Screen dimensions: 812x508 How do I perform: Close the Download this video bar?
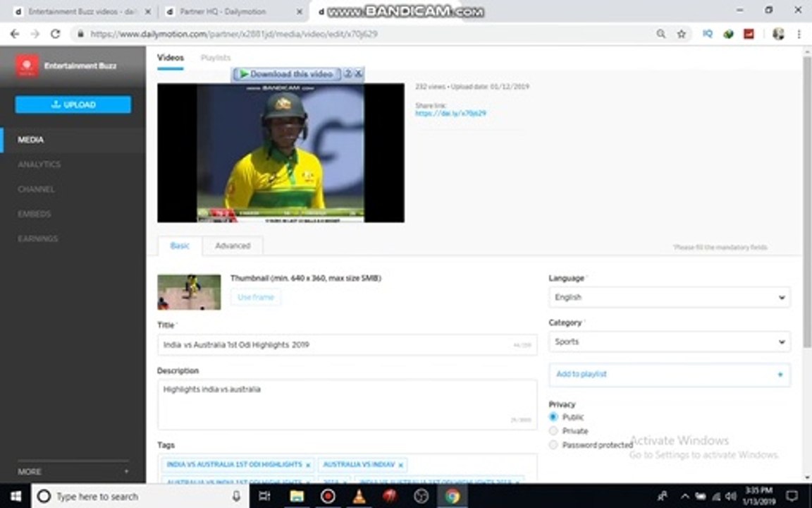tap(358, 74)
